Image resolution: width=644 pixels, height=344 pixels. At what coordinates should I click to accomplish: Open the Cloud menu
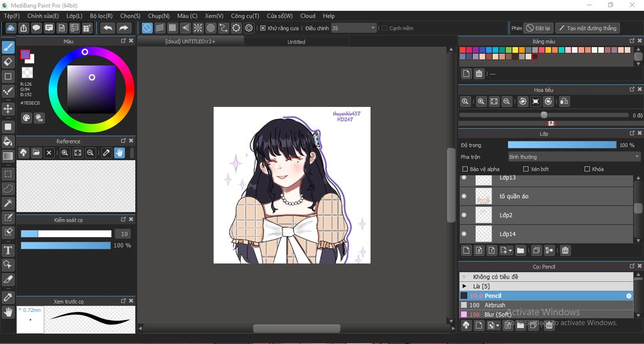tap(308, 16)
